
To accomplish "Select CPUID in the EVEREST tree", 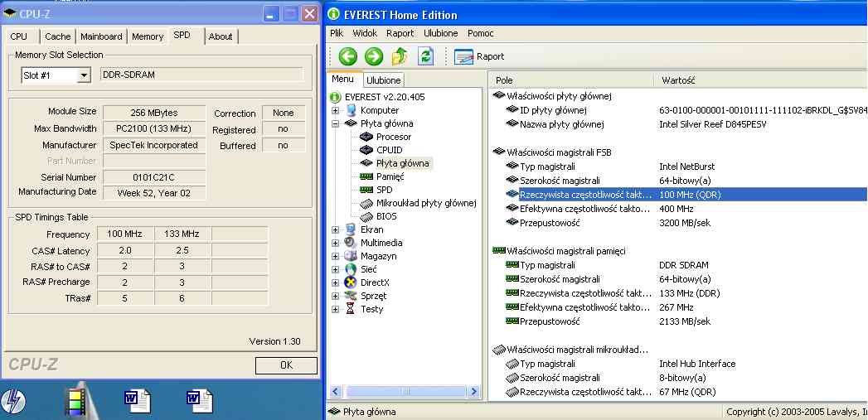I will pos(389,150).
